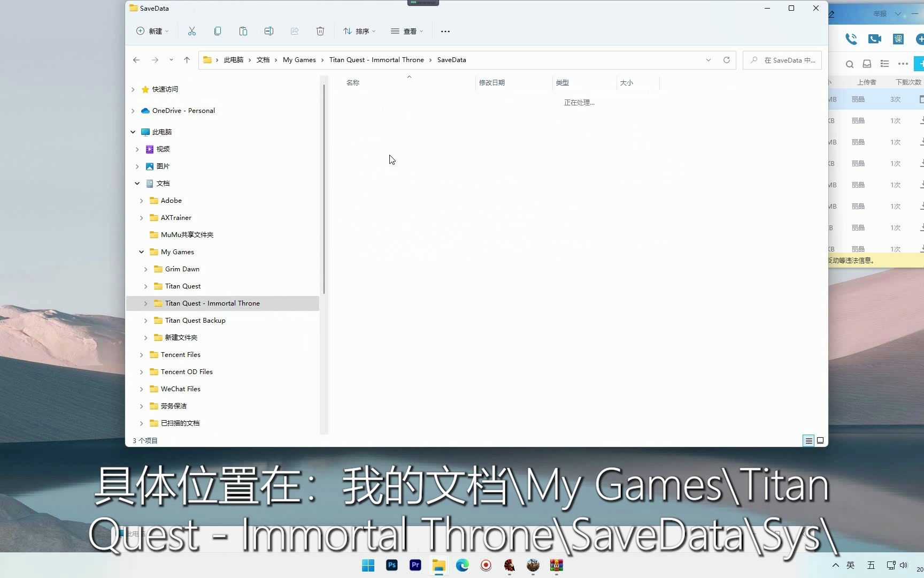The height and width of the screenshot is (578, 924).
Task: Click search icon in background chat window
Action: [850, 64]
